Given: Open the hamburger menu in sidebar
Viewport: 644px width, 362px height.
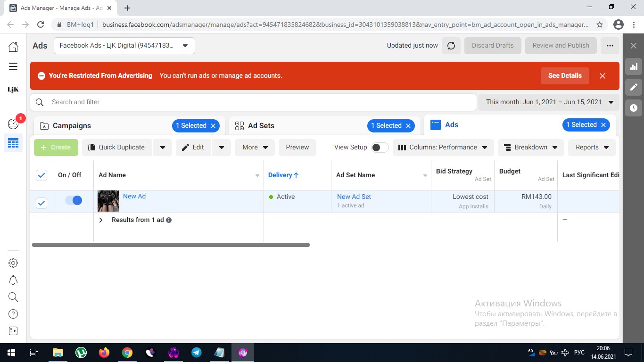Looking at the screenshot, I should [13, 66].
